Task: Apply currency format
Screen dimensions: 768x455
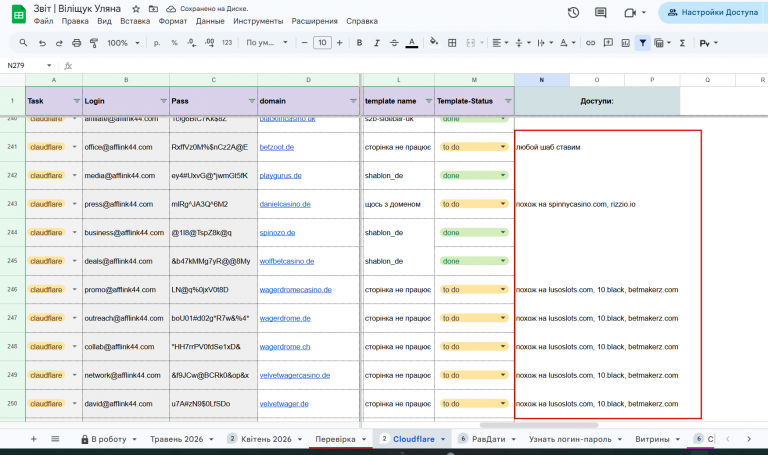Action: (x=157, y=43)
